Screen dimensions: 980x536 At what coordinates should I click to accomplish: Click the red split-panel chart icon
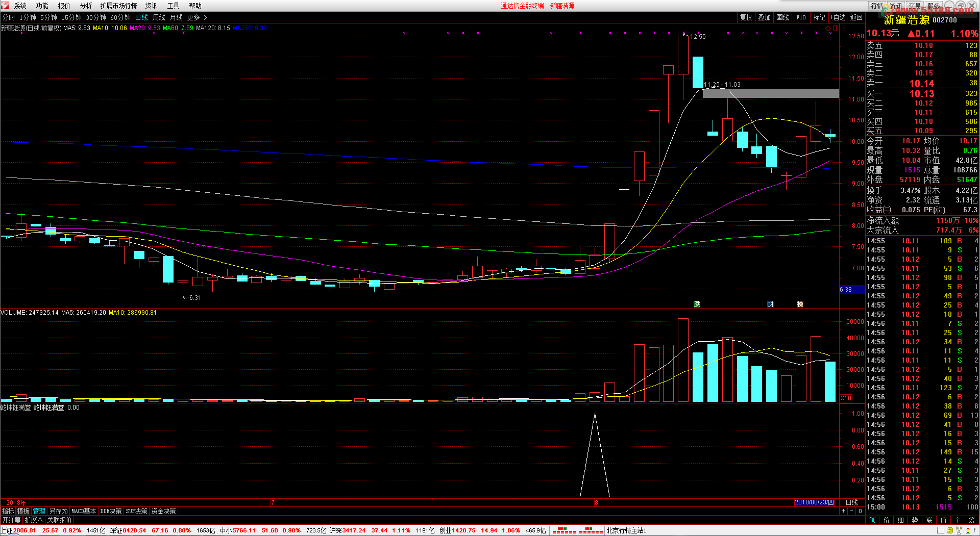[x=836, y=29]
